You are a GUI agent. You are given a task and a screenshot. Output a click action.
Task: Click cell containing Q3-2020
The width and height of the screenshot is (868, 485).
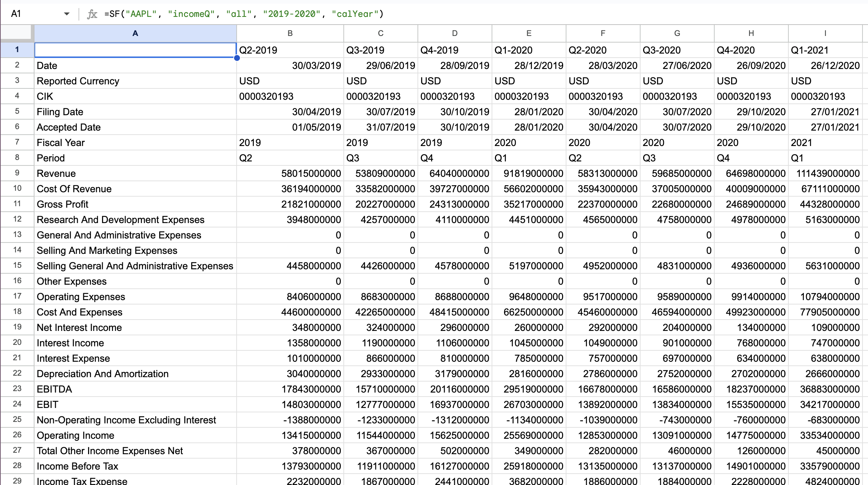(677, 50)
